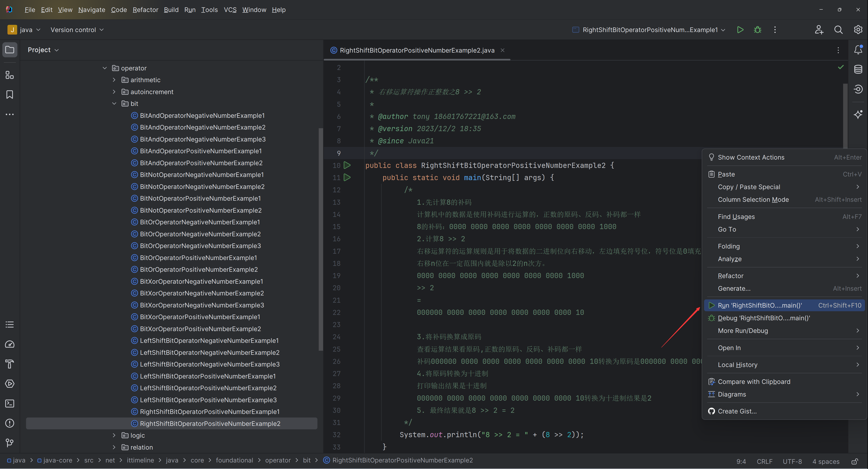Collapse the operator folder

point(104,68)
